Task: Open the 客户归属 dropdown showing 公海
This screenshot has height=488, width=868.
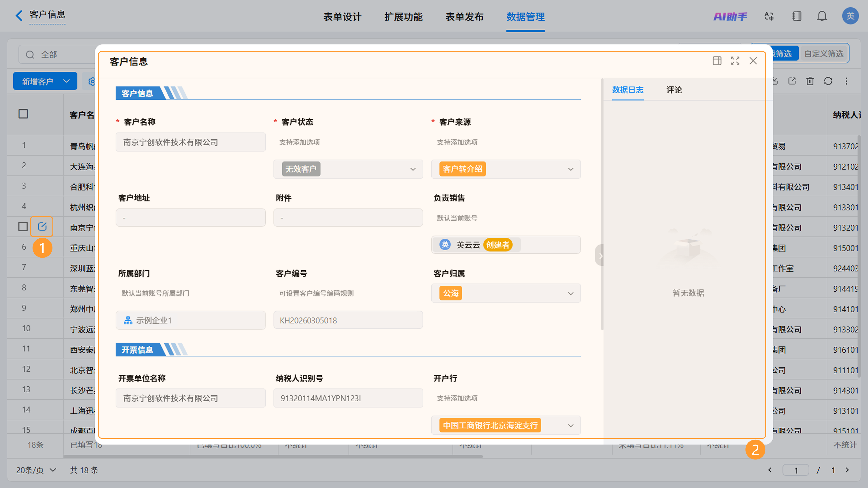Action: (506, 293)
